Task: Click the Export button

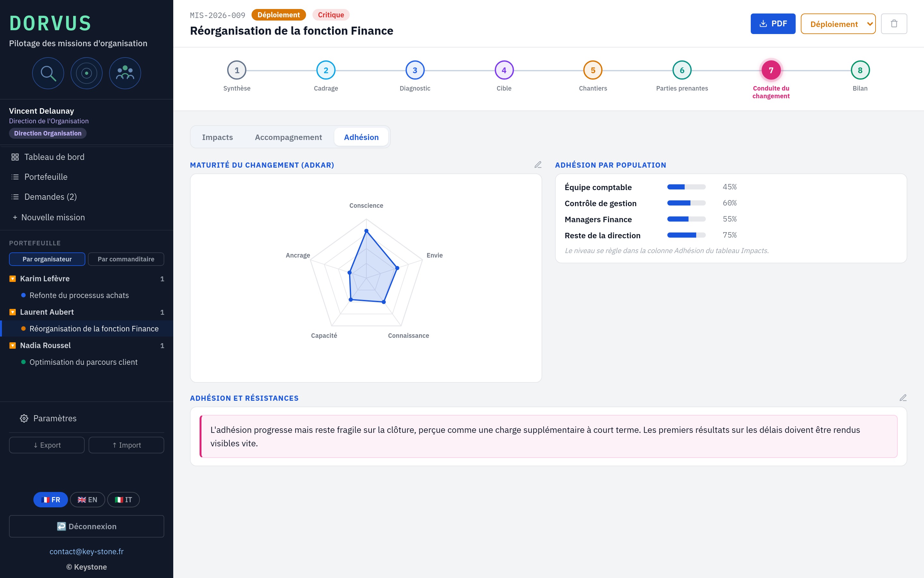Action: click(x=47, y=445)
